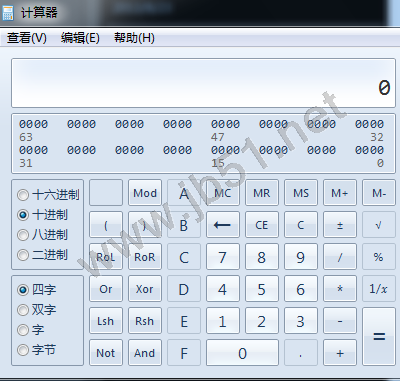Screen dimensions: 400x381
Task: Click digit 2 on keypad
Action: tap(262, 321)
